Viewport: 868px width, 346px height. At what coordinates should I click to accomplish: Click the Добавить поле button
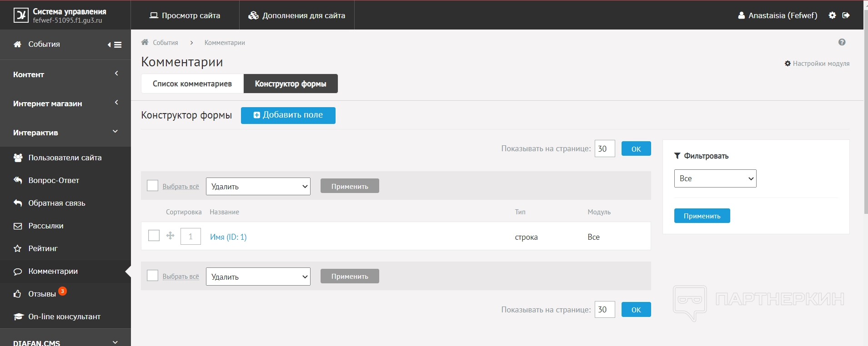pos(288,115)
